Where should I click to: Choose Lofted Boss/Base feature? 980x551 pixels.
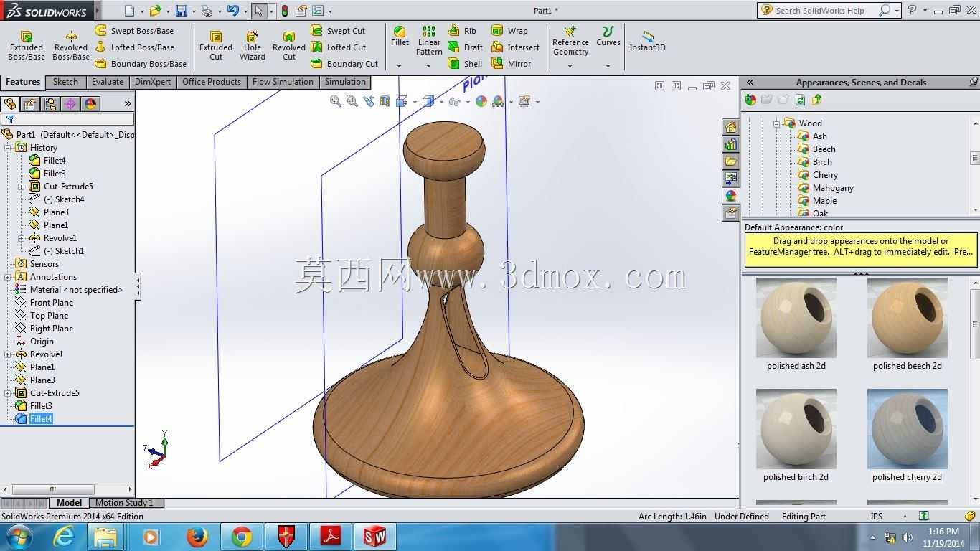134,47
